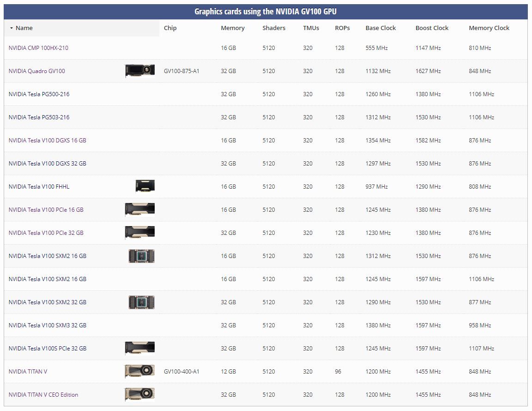Click the 1107 MHz memory clock
Image resolution: width=532 pixels, height=411 pixels.
point(481,348)
